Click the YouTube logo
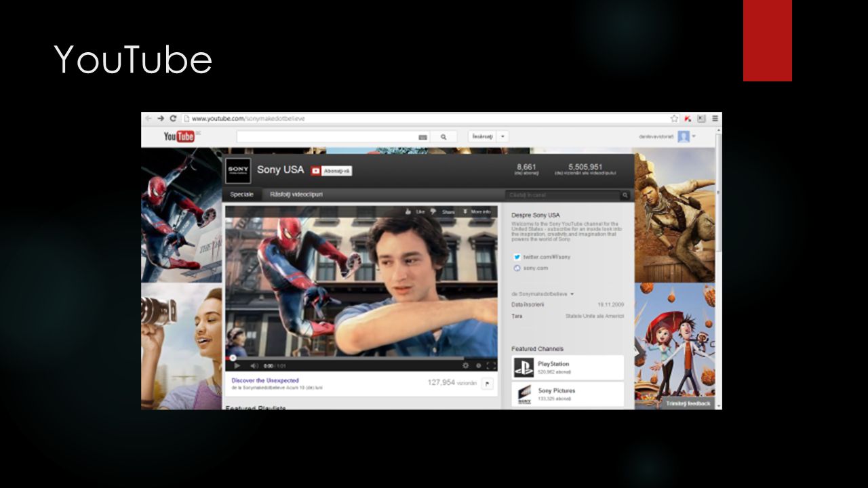The width and height of the screenshot is (868, 488). [x=180, y=136]
